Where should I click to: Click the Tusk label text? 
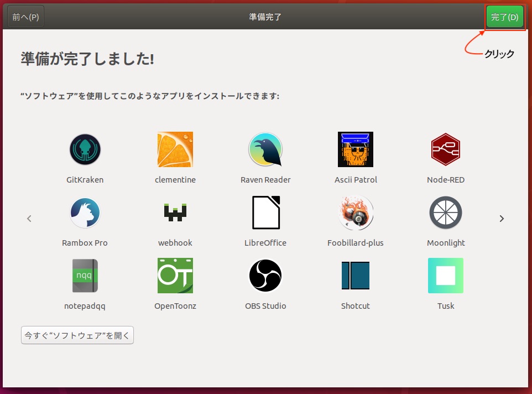pos(446,306)
